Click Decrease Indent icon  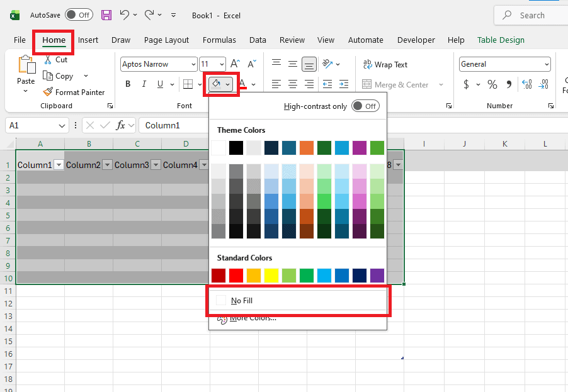pyautogui.click(x=327, y=84)
